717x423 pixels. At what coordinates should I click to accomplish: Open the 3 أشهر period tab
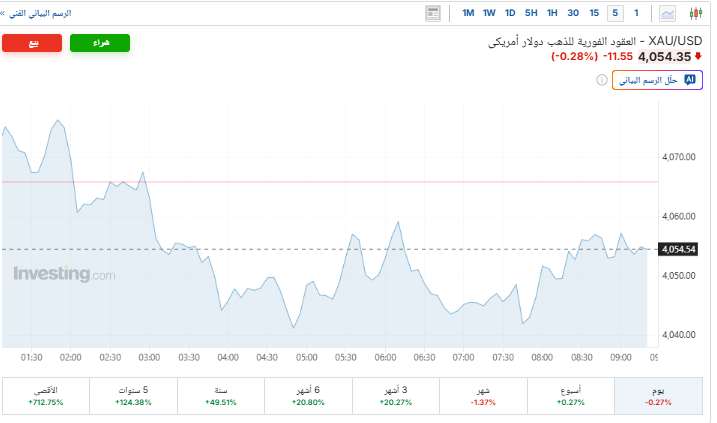point(397,395)
